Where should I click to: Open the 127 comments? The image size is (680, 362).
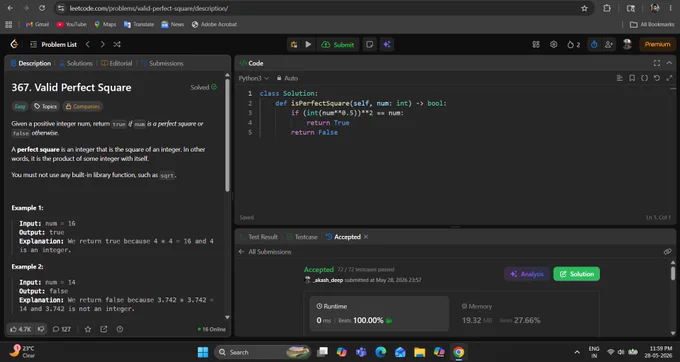coord(62,329)
